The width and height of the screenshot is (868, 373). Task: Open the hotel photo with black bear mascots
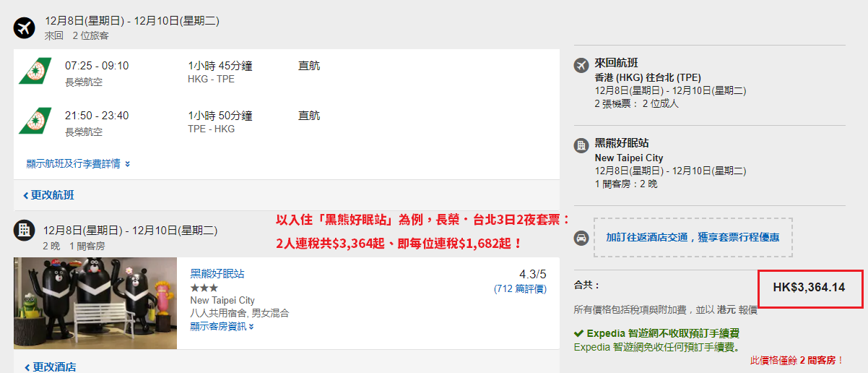[95, 304]
